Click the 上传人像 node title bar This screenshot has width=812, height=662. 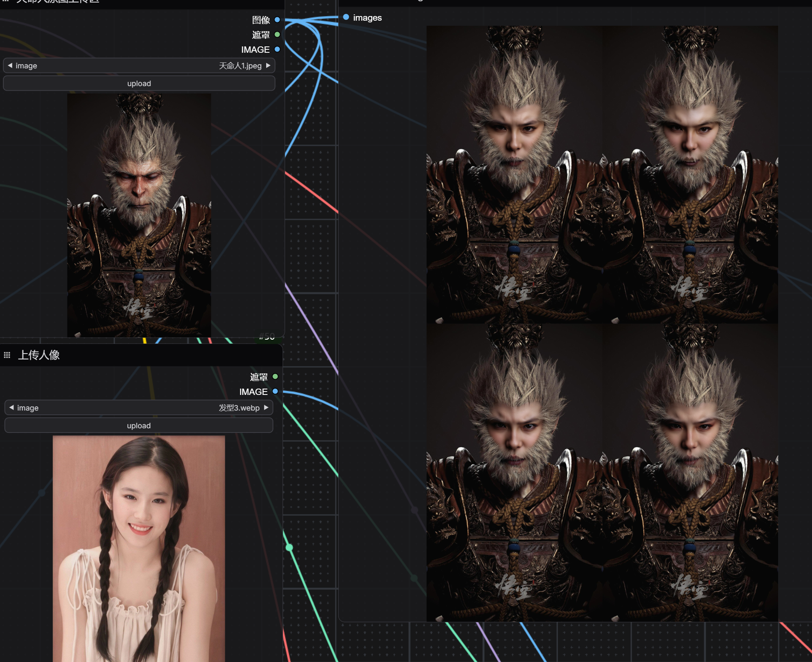click(141, 355)
